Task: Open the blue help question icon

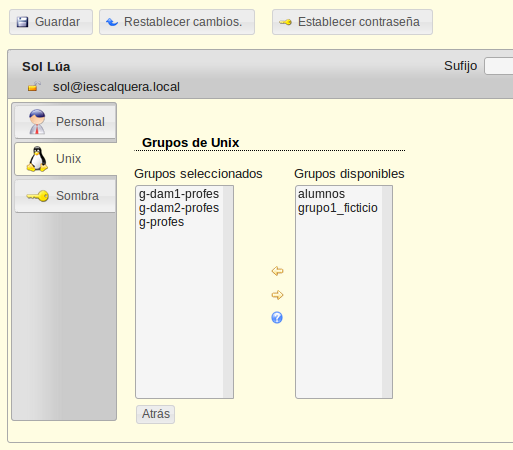Action: 277,318
